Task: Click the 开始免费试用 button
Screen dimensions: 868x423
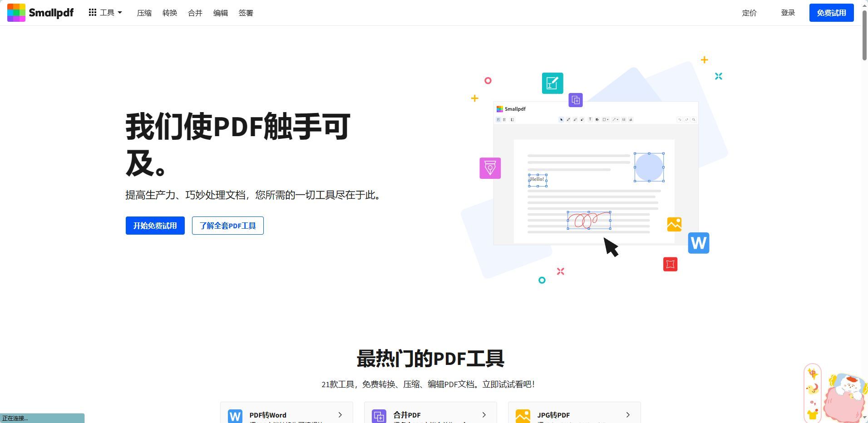Action: click(155, 226)
